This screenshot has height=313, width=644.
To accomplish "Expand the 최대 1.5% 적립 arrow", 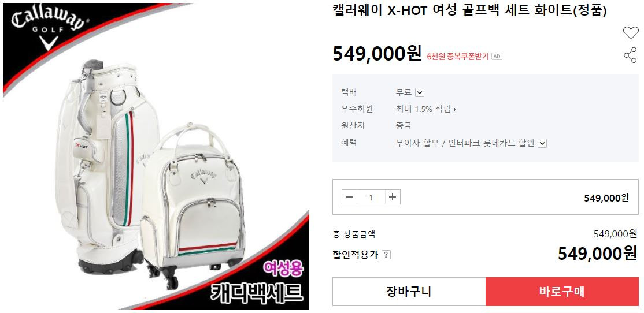I will (x=454, y=109).
